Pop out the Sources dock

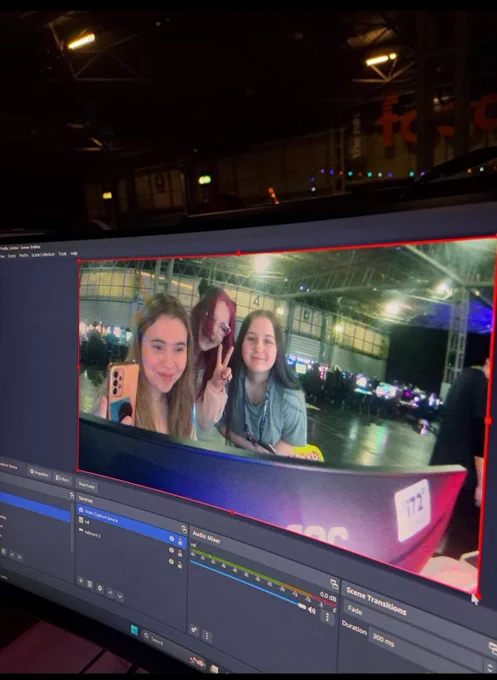[184, 530]
